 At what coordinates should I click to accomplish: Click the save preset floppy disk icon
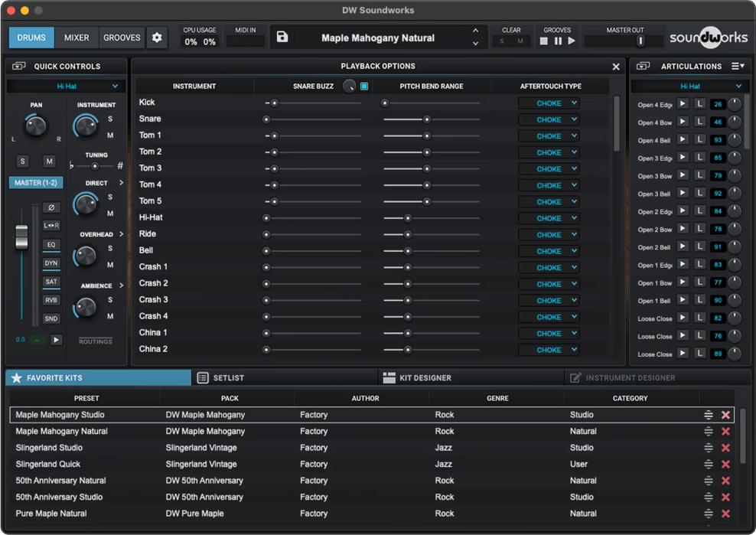coord(282,38)
